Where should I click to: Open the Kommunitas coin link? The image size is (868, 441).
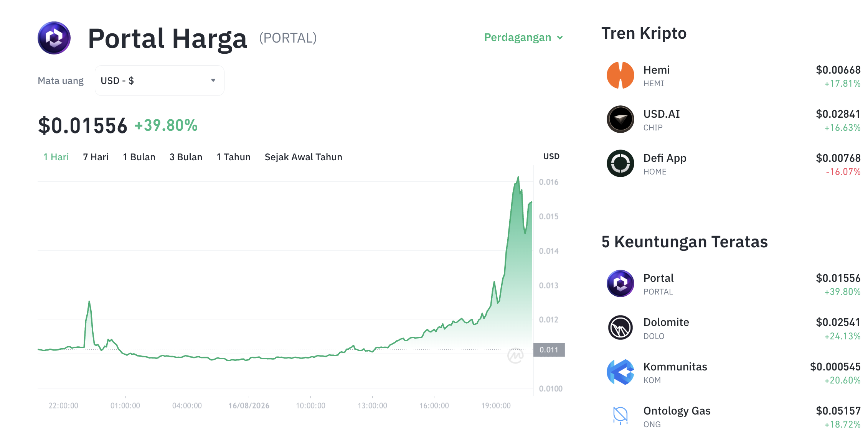(675, 367)
